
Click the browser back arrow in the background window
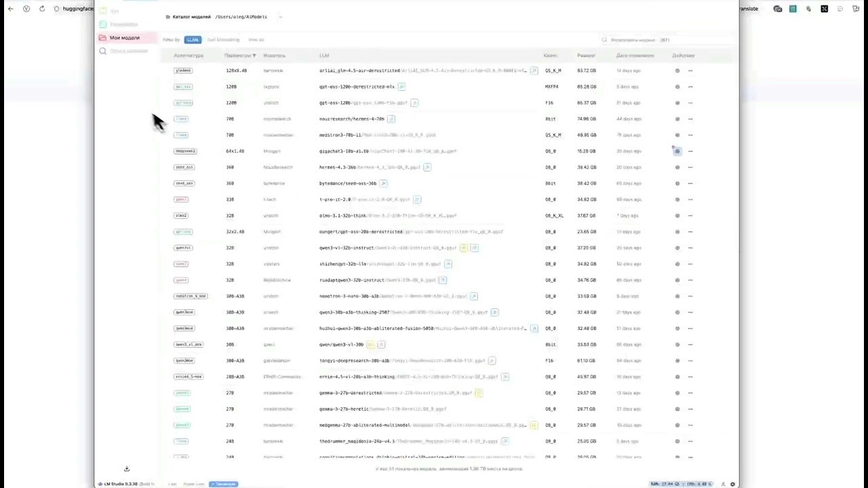click(10, 9)
